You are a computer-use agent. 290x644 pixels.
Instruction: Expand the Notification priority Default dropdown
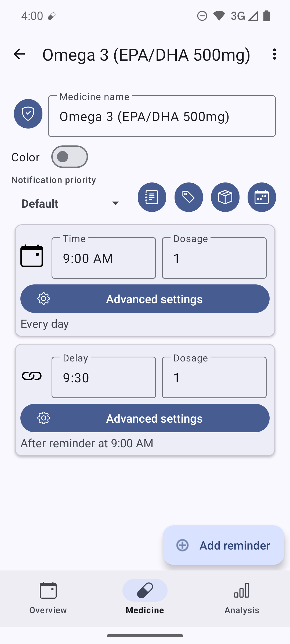tap(70, 203)
